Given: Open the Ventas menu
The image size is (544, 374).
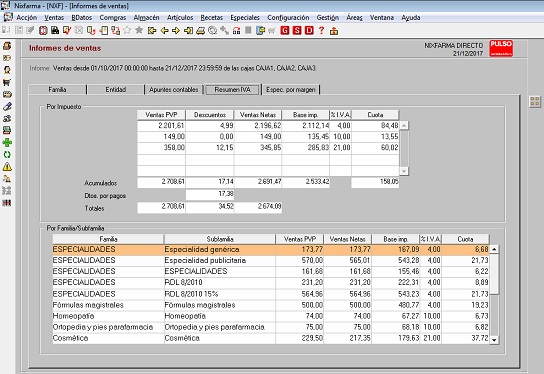Looking at the screenshot, I should point(54,17).
